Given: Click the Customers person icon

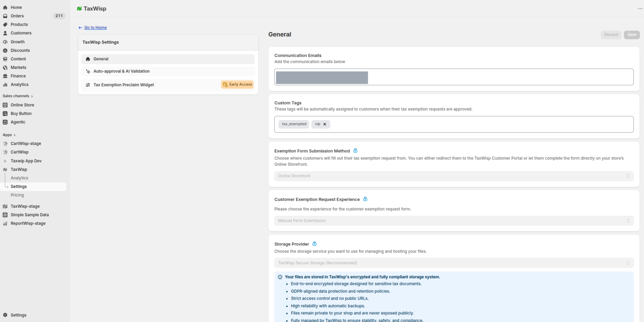Looking at the screenshot, I should 5,33.
